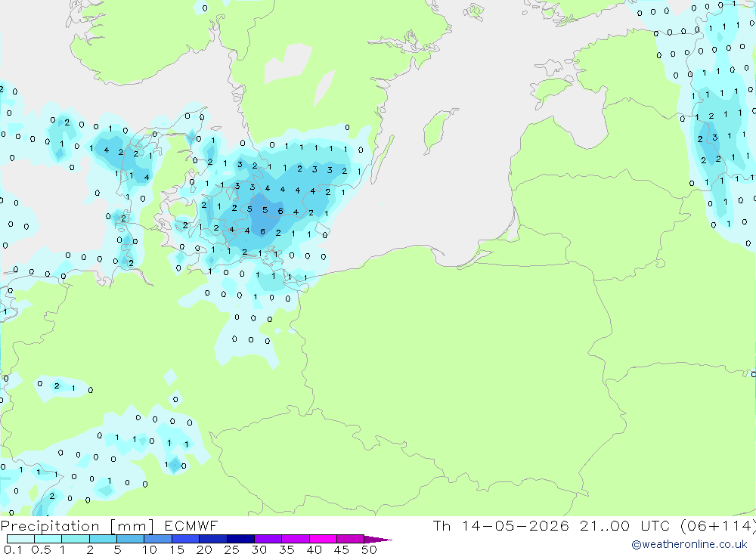Pick the 35–40 mm purple legend swatch

295,539
